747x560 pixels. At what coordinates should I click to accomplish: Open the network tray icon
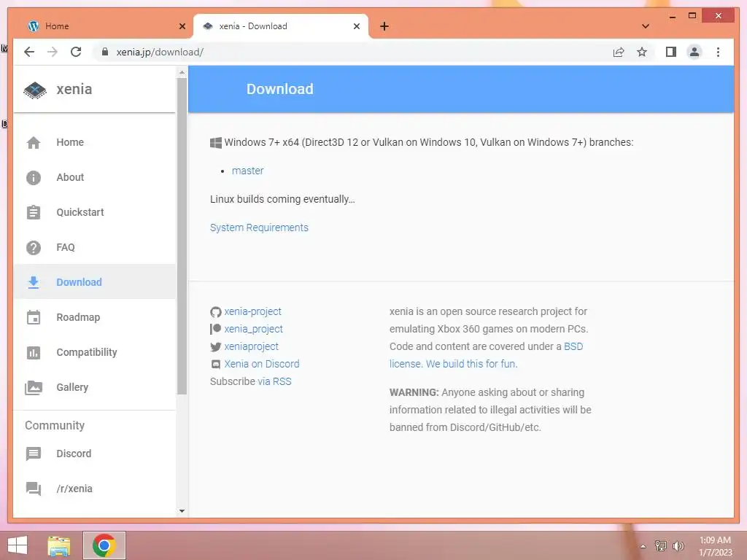[661, 546]
